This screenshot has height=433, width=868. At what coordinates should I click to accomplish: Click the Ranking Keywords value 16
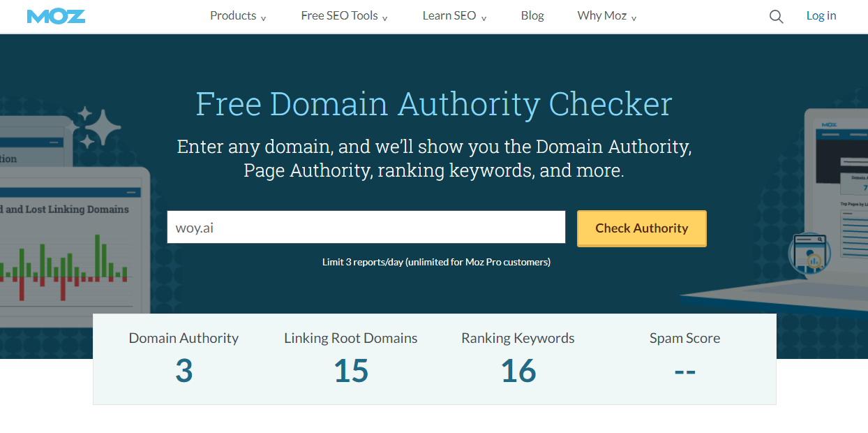tap(518, 371)
